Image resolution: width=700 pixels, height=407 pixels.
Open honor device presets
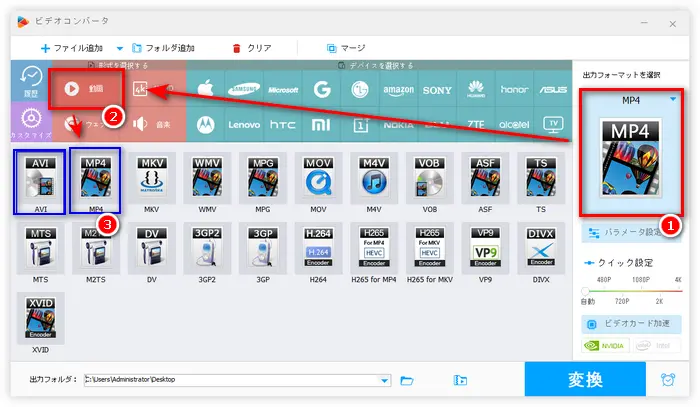pos(514,89)
